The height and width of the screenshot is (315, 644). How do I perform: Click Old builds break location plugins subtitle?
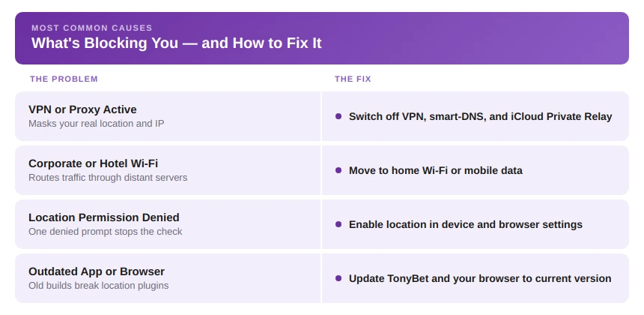[x=99, y=286]
